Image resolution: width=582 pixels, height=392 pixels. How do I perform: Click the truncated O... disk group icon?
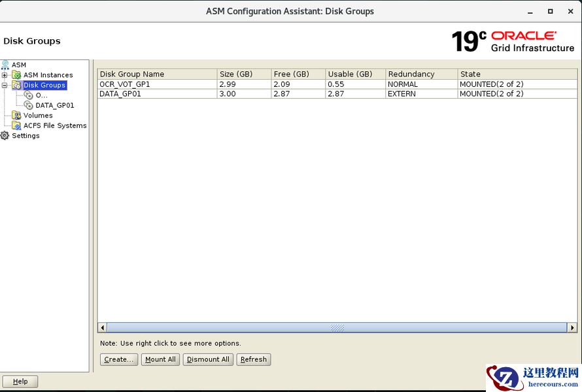[29, 95]
